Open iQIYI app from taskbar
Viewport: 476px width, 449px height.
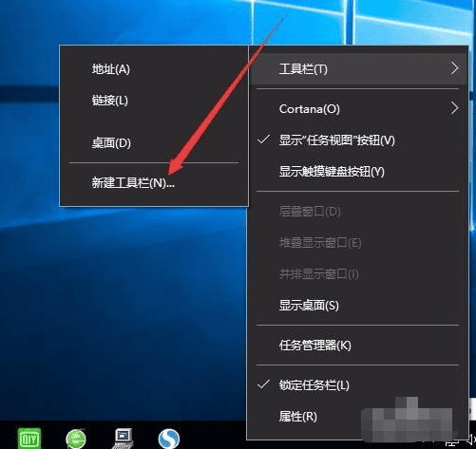[29, 439]
